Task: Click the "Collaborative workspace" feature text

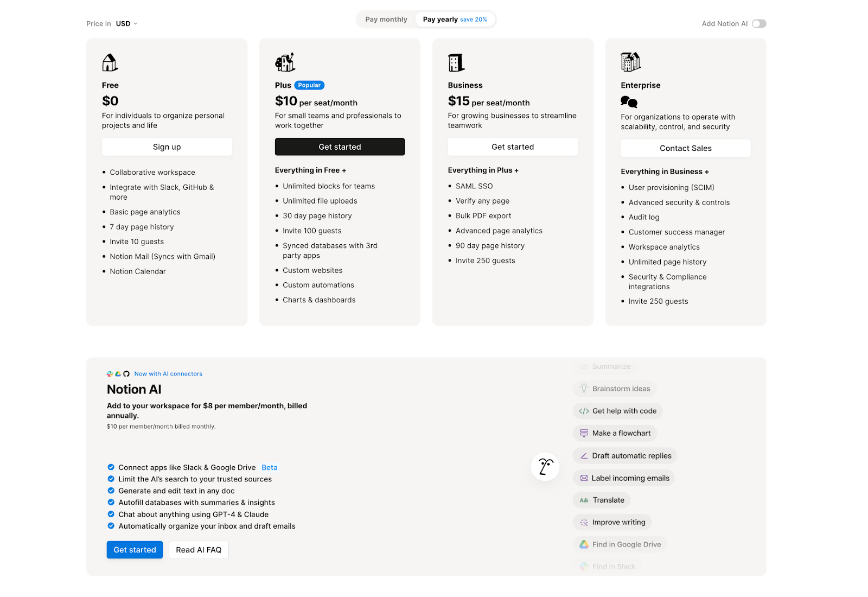Action: pyautogui.click(x=152, y=173)
